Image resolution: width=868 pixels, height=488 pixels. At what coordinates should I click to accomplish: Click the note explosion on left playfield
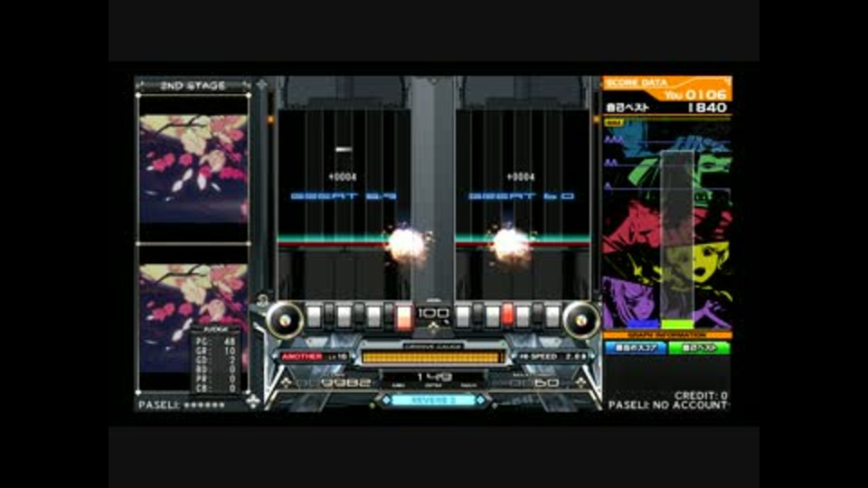[408, 244]
